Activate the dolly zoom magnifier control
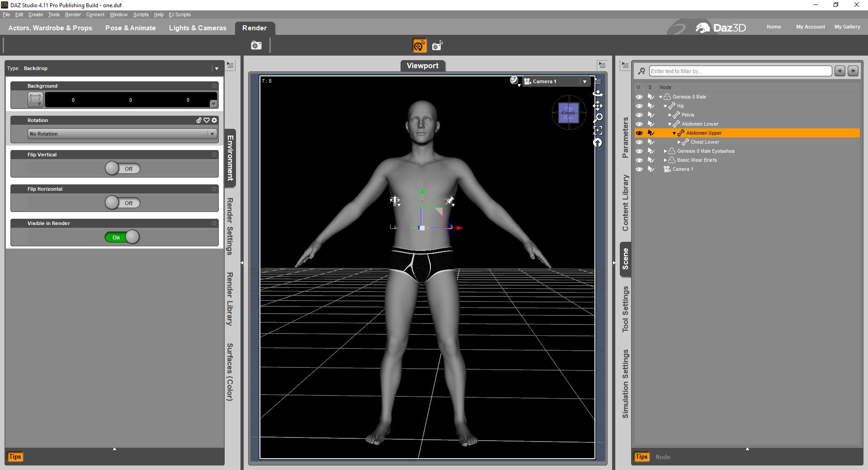 point(598,118)
